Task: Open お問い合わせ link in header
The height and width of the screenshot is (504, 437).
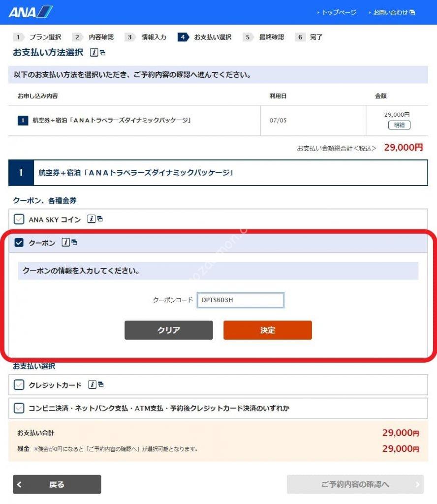Action: tap(392, 12)
